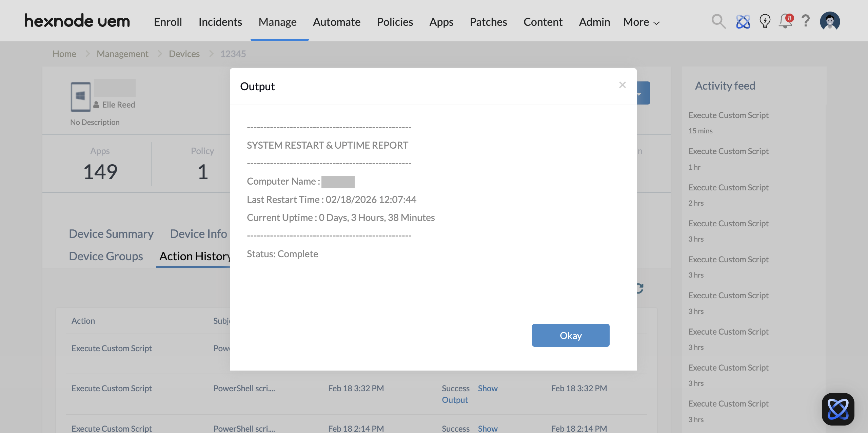Open the Hexnode Genie icon in header
868x433 pixels.
click(x=743, y=22)
